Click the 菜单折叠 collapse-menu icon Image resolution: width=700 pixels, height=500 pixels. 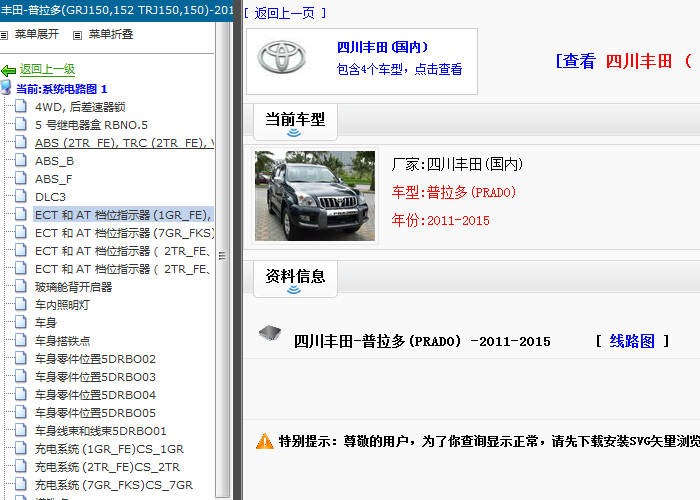pyautogui.click(x=78, y=35)
